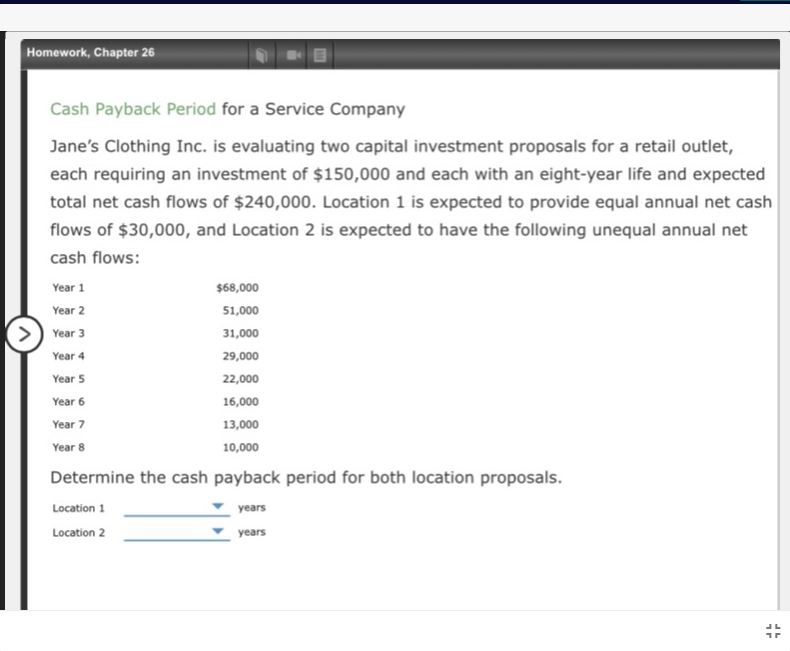Click the Location 2 label
This screenshot has width=790, height=651.
pyautogui.click(x=79, y=533)
